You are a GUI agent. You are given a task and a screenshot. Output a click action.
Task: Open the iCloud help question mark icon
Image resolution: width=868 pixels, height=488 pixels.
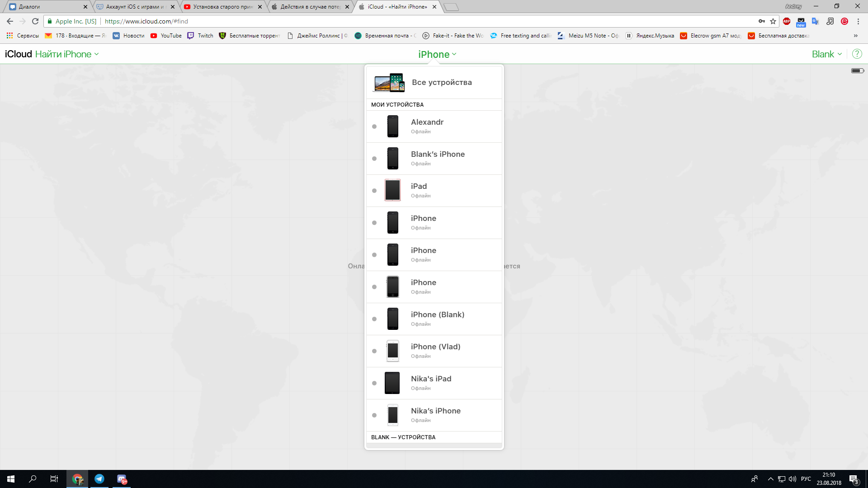tap(857, 54)
